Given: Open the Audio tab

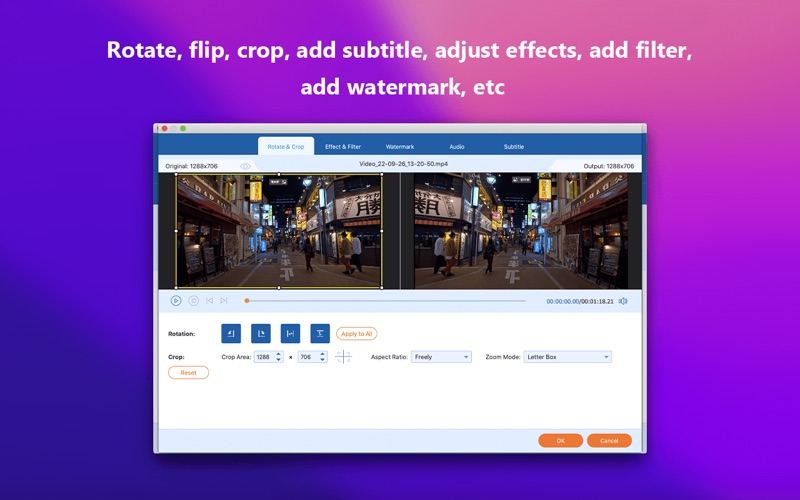Looking at the screenshot, I should 457,146.
